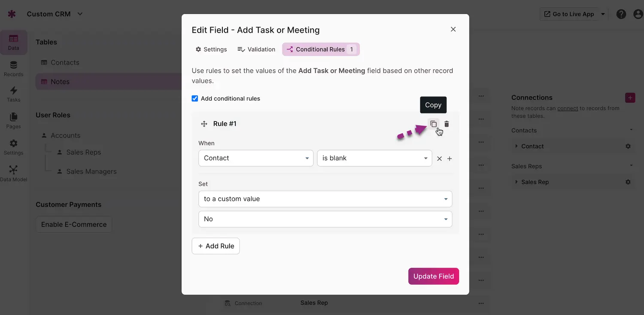The height and width of the screenshot is (315, 644).
Task: Expand the Sales Rep connection item
Action: point(516,182)
